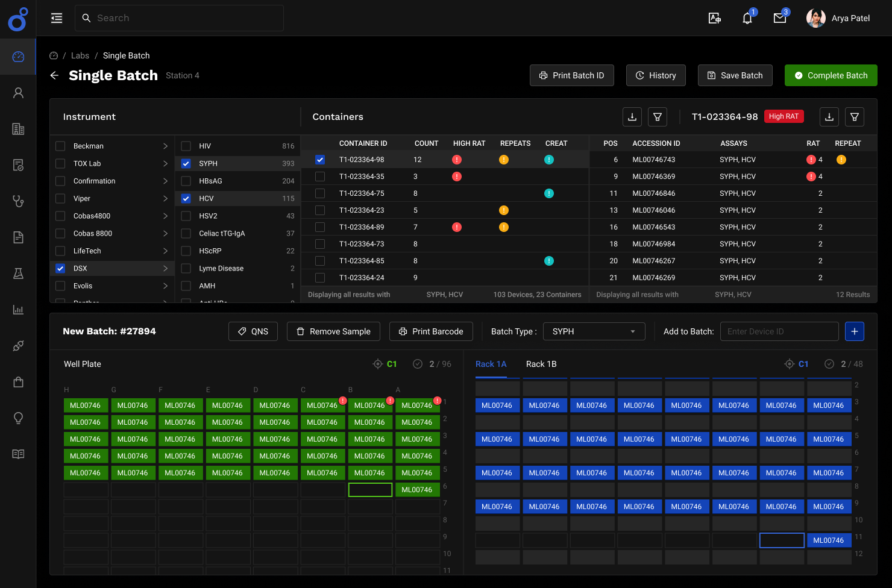This screenshot has height=588, width=892.
Task: Deselect container T1-023364-98 checkbox
Action: (x=320, y=160)
